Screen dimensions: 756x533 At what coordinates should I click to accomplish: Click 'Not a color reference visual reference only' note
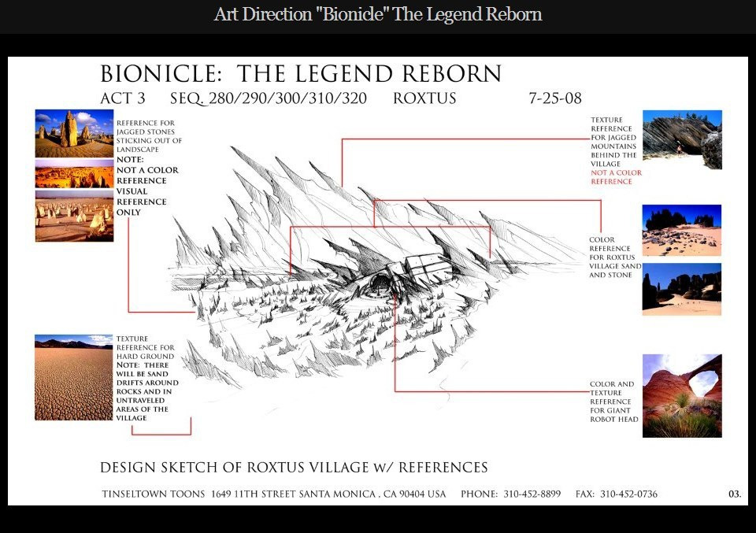(147, 186)
